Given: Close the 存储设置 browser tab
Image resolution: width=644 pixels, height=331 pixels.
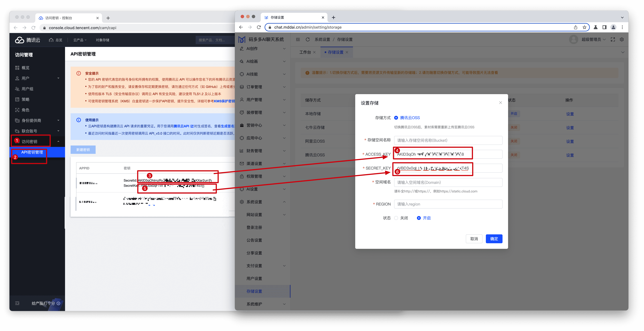Looking at the screenshot, I should pyautogui.click(x=323, y=17).
